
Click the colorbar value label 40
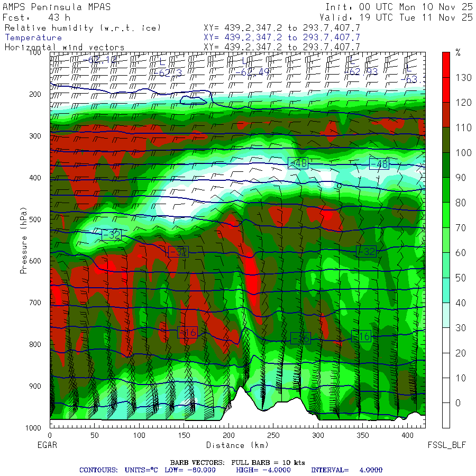tap(461, 303)
